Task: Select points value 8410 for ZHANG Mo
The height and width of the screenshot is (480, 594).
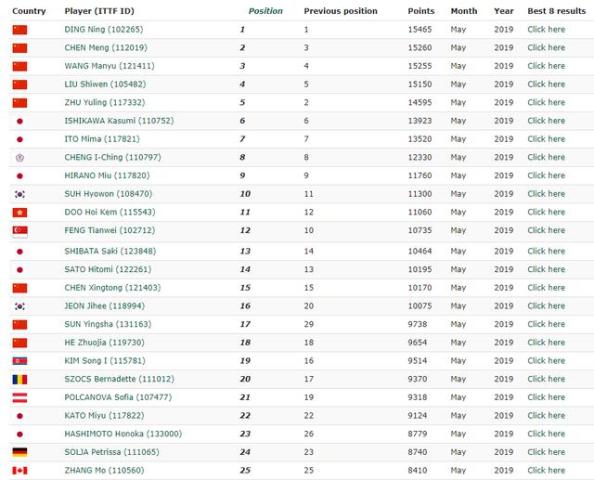Action: [x=417, y=470]
